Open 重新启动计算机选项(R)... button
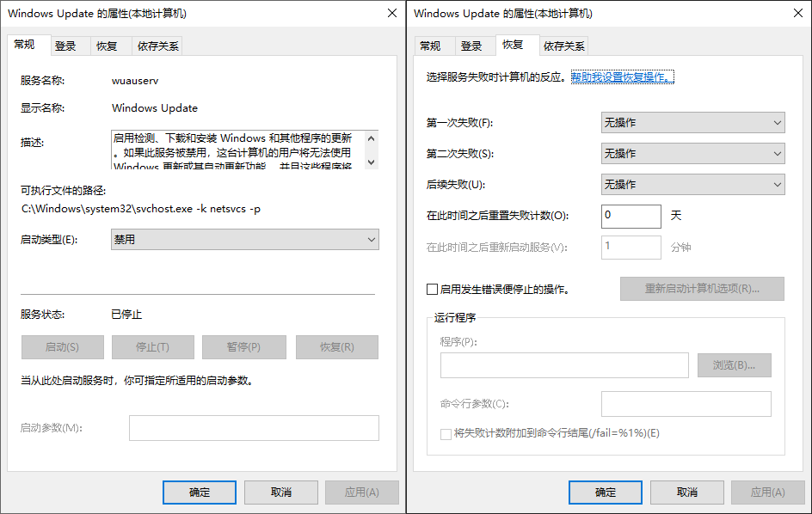Viewport: 812px width, 514px height. pyautogui.click(x=702, y=289)
